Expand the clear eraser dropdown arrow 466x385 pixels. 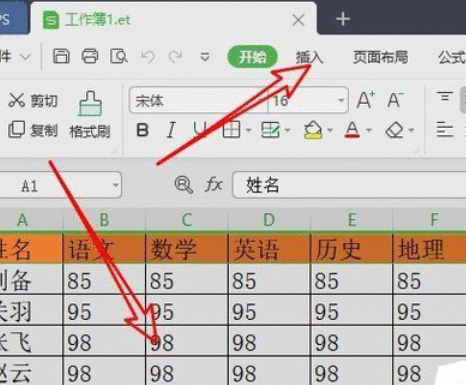(x=411, y=130)
